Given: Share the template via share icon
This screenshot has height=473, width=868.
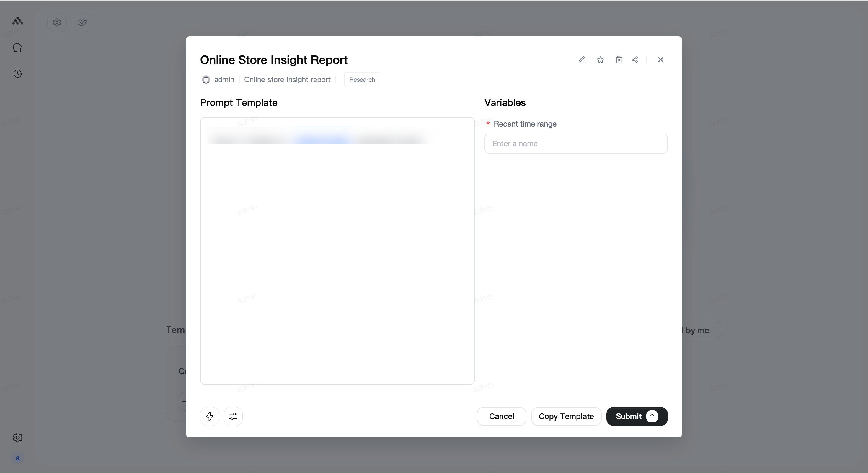Looking at the screenshot, I should (635, 60).
